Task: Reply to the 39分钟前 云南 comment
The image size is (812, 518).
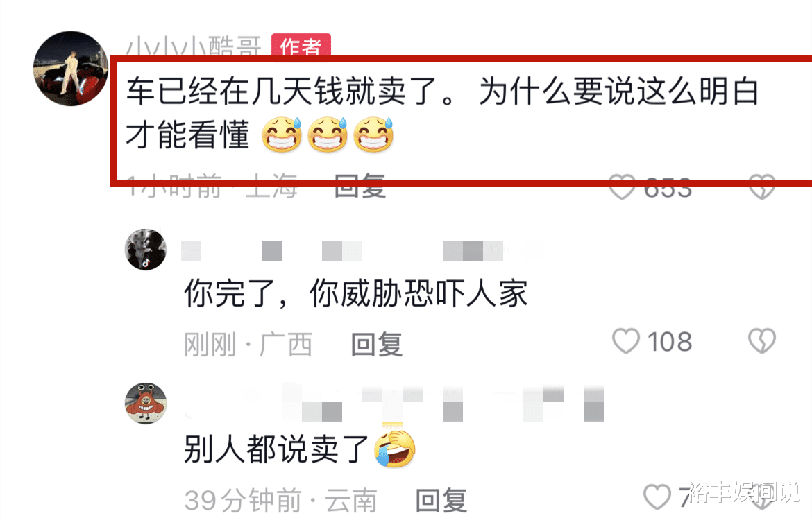Action: tap(441, 501)
